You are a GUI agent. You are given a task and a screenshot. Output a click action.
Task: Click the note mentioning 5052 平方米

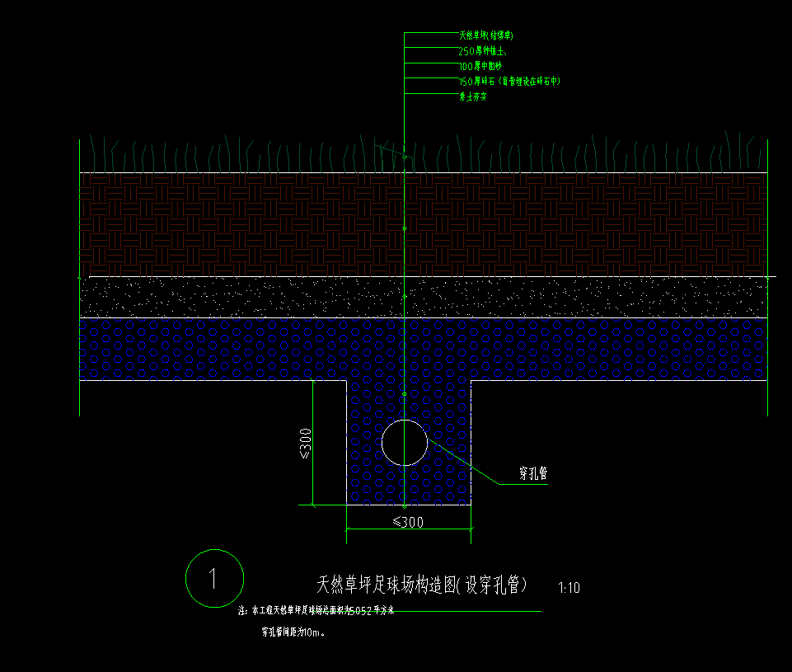(316, 610)
